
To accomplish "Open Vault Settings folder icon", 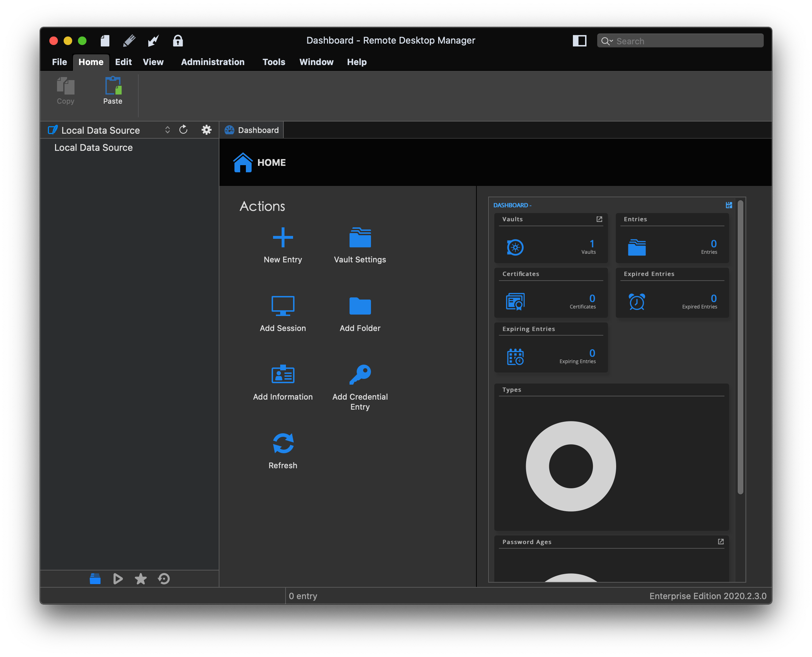I will tap(360, 237).
